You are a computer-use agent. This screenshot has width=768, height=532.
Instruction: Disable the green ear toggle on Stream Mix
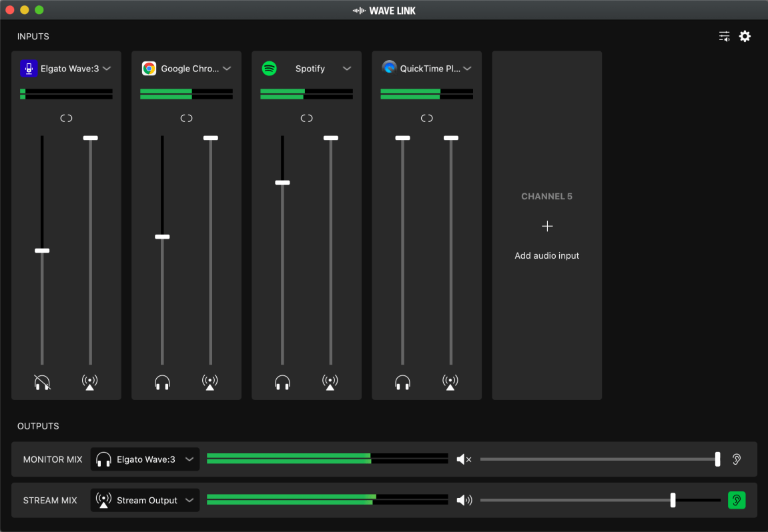737,500
